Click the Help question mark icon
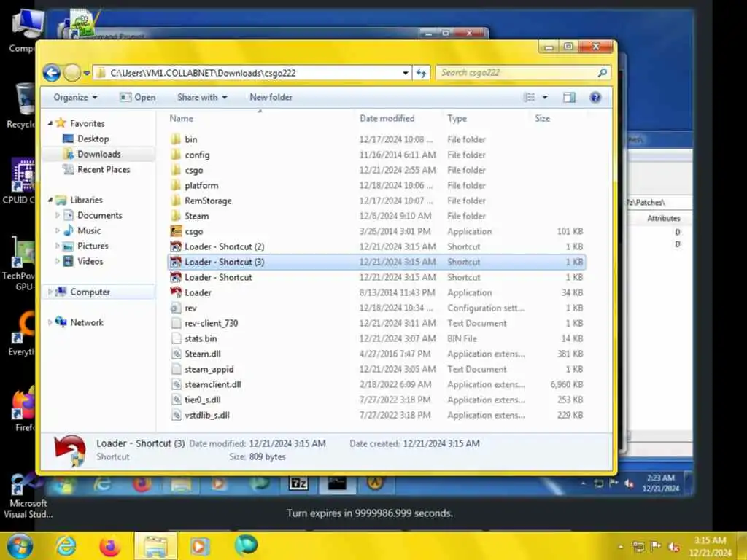Image resolution: width=747 pixels, height=560 pixels. (x=595, y=97)
